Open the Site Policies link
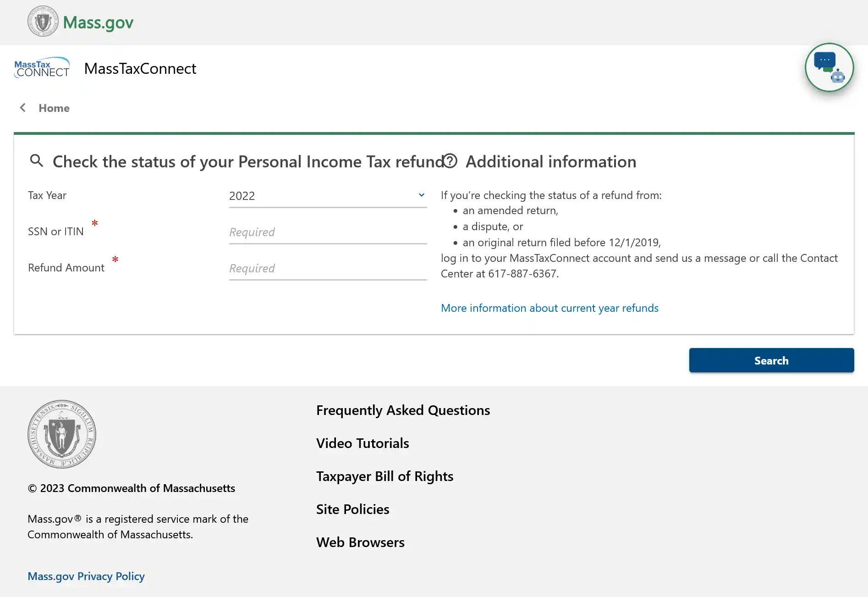 352,509
